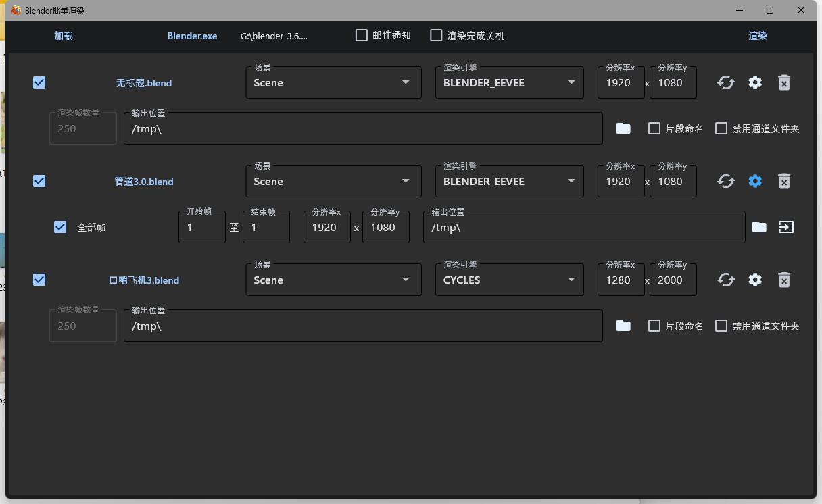Viewport: 822px width, 504px height.
Task: Browse output folder for 管道3.0.blend frames row
Action: pos(759,227)
